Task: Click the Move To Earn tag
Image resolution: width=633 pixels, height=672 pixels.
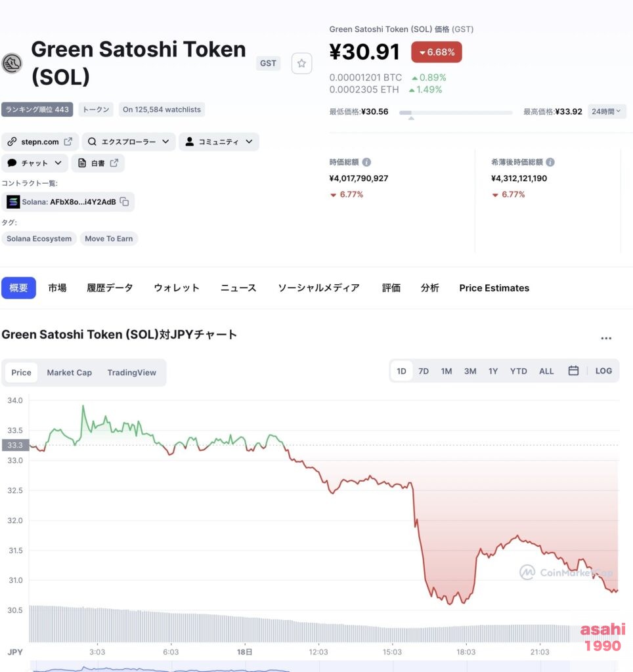Action: pyautogui.click(x=108, y=238)
